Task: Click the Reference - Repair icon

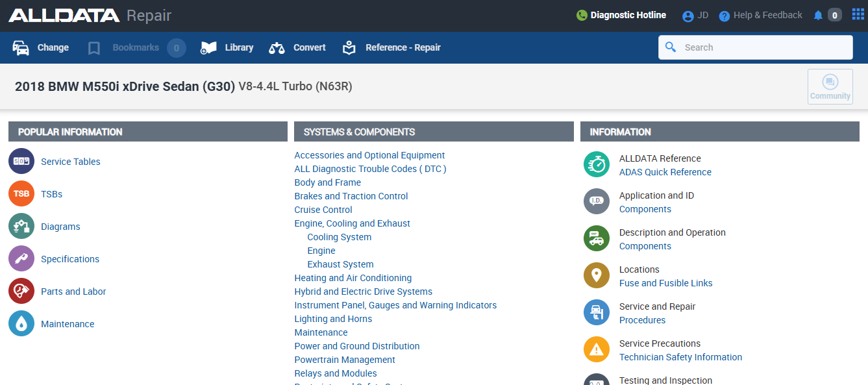Action: click(349, 48)
